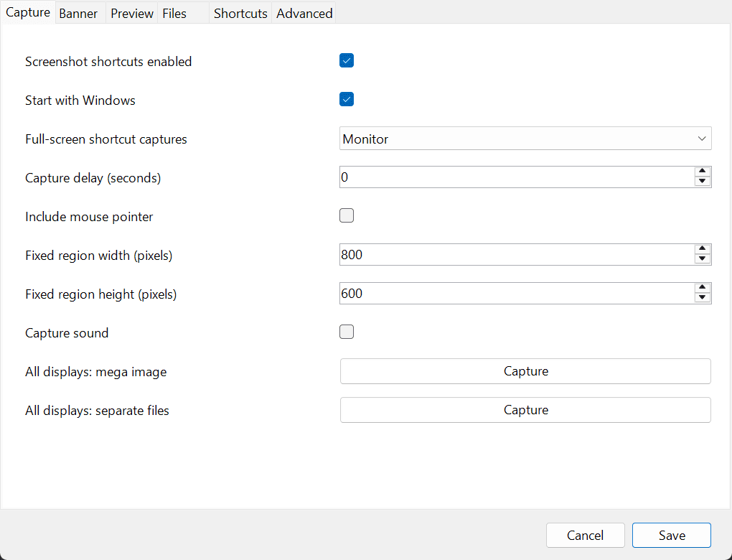
Task: Go to the Files tab
Action: pyautogui.click(x=183, y=14)
